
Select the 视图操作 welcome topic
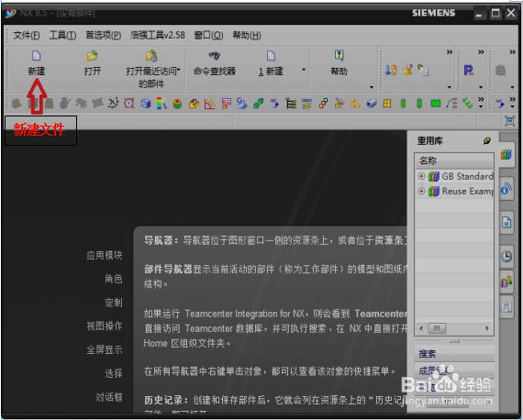[105, 326]
